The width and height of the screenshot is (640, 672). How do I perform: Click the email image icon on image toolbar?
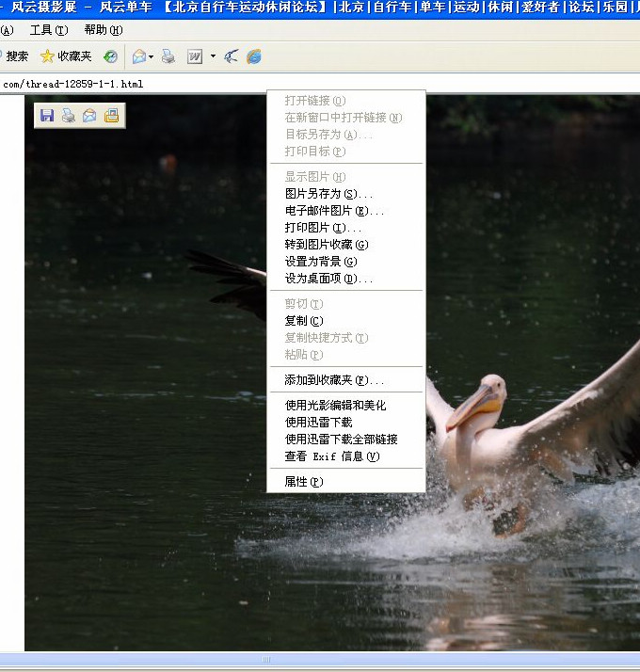(x=89, y=115)
